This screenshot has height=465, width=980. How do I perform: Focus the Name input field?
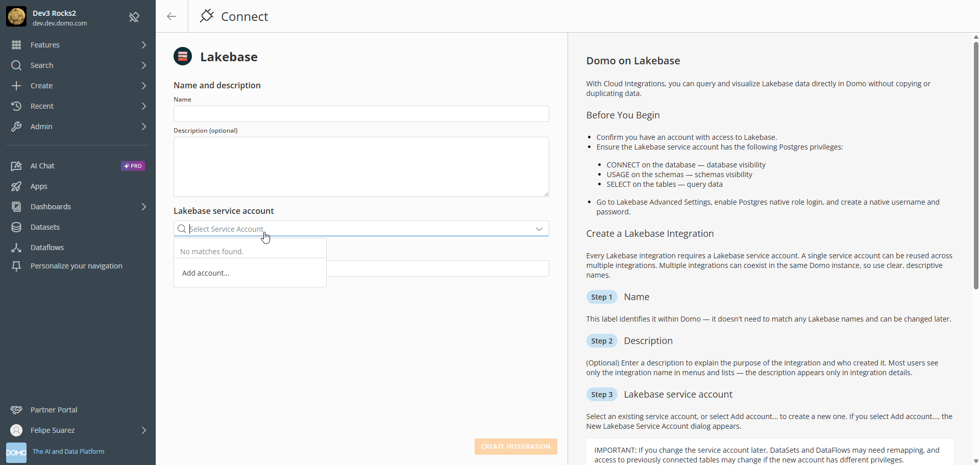pyautogui.click(x=361, y=114)
